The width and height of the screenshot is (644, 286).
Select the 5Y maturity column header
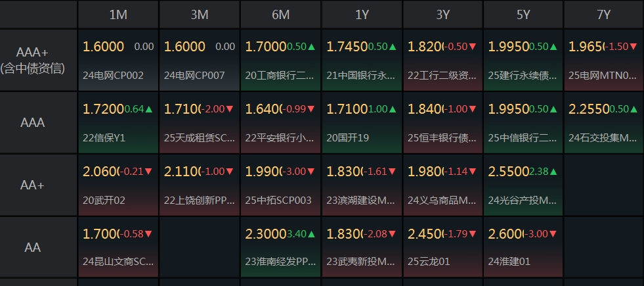point(523,15)
